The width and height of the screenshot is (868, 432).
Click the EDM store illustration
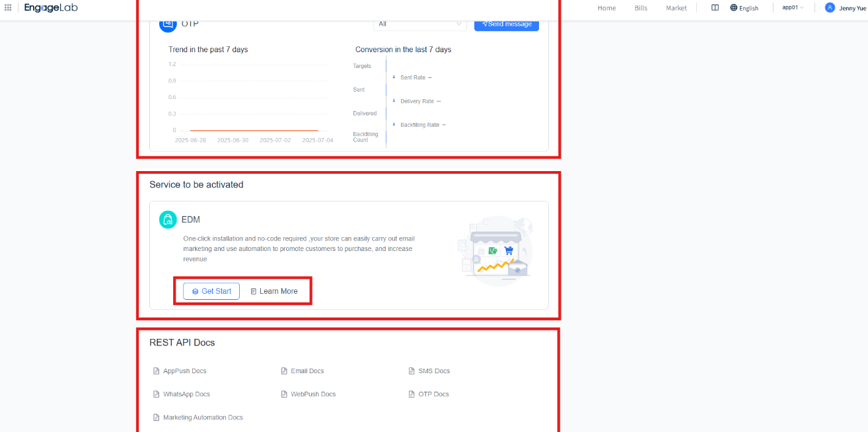coord(495,251)
